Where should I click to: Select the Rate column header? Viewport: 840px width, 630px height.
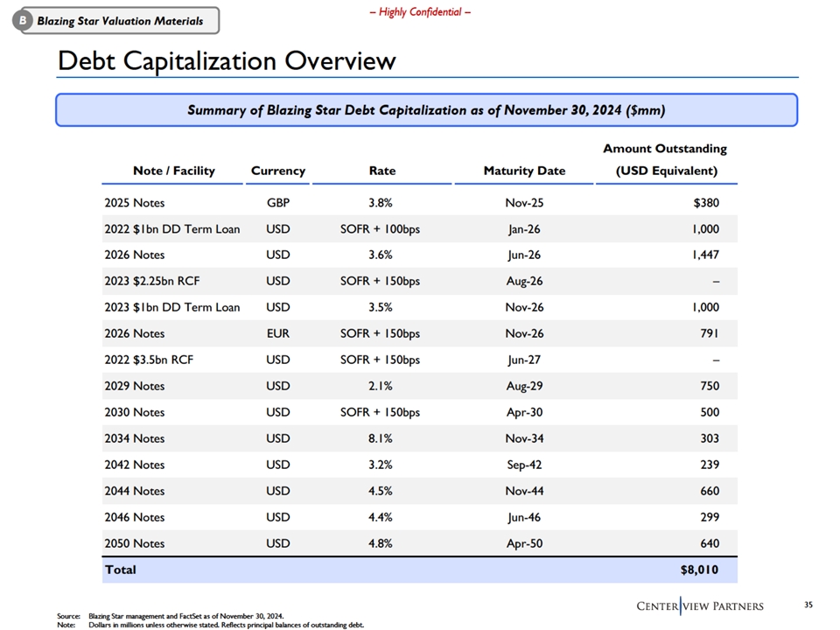click(x=381, y=171)
